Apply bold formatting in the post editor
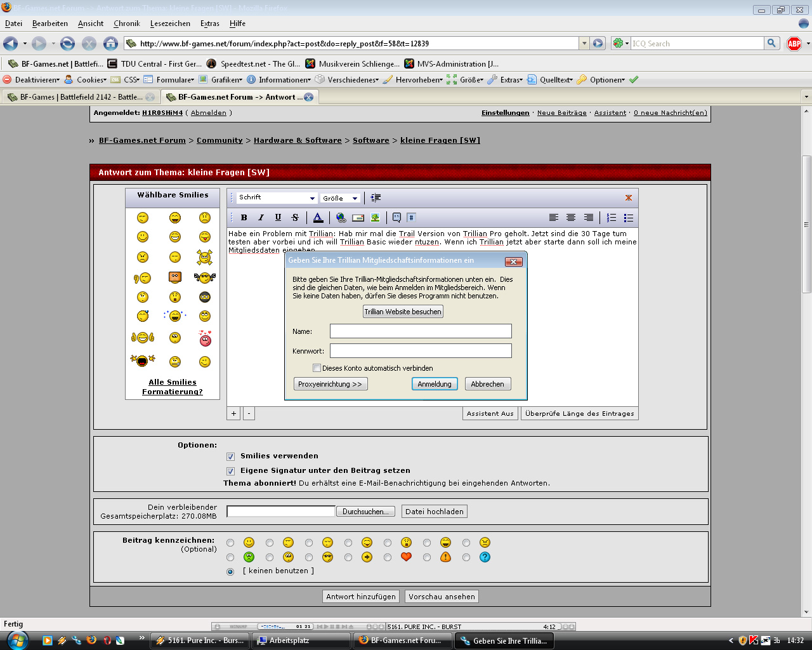This screenshot has height=650, width=812. coord(244,218)
